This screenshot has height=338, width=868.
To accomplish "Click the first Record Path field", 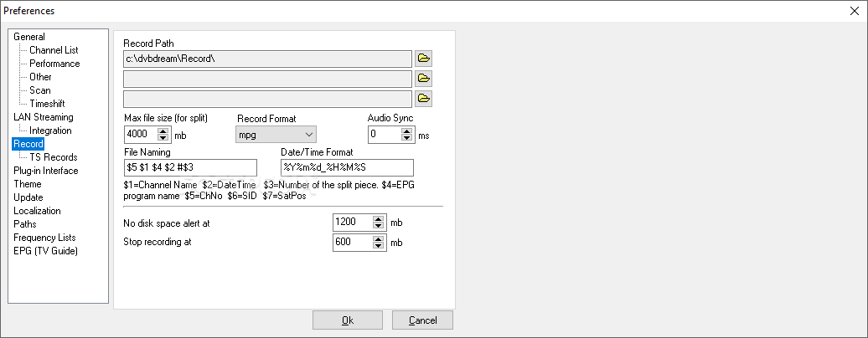I will click(267, 58).
